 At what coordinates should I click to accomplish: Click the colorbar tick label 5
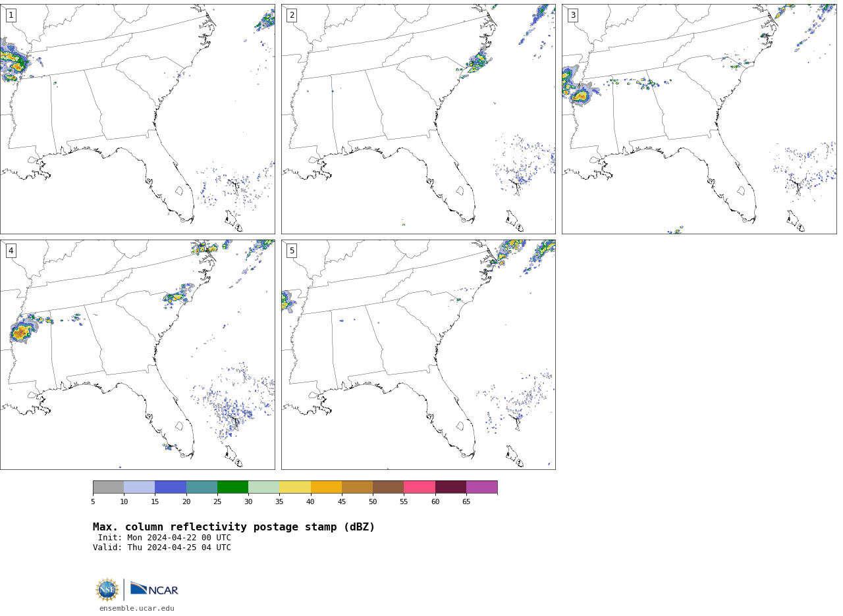93,501
